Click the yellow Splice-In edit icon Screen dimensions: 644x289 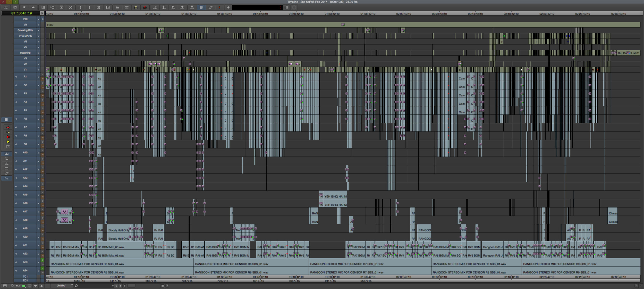(x=136, y=7)
